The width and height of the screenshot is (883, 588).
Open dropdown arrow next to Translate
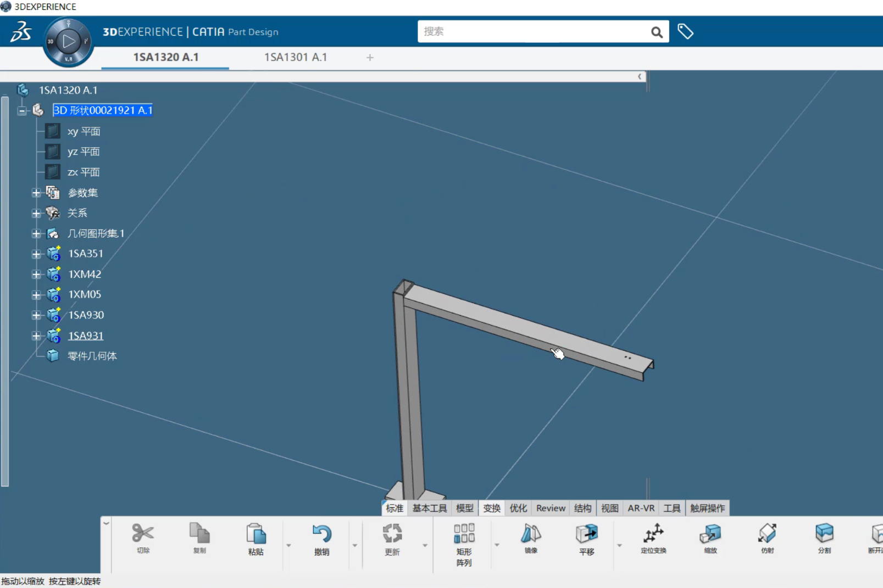coord(619,545)
